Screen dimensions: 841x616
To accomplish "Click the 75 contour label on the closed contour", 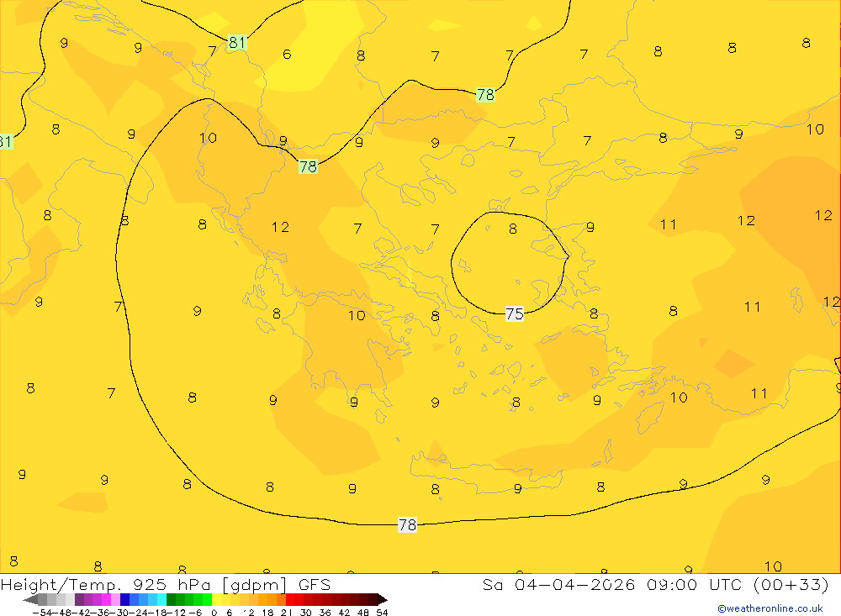I will (x=515, y=313).
